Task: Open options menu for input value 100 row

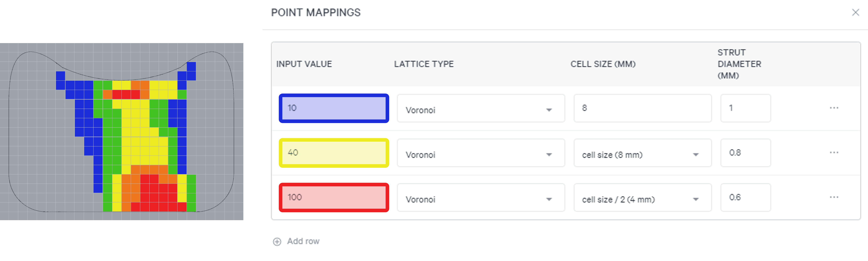Action: click(x=834, y=197)
